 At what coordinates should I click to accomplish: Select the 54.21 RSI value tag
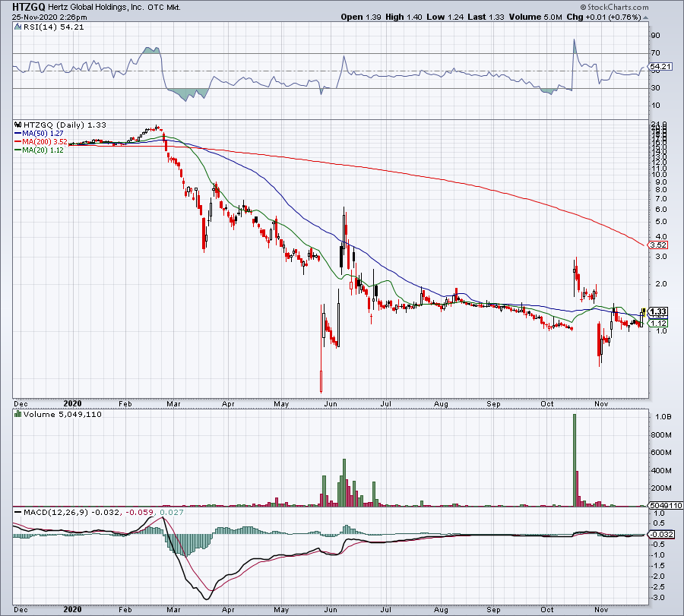coord(660,67)
